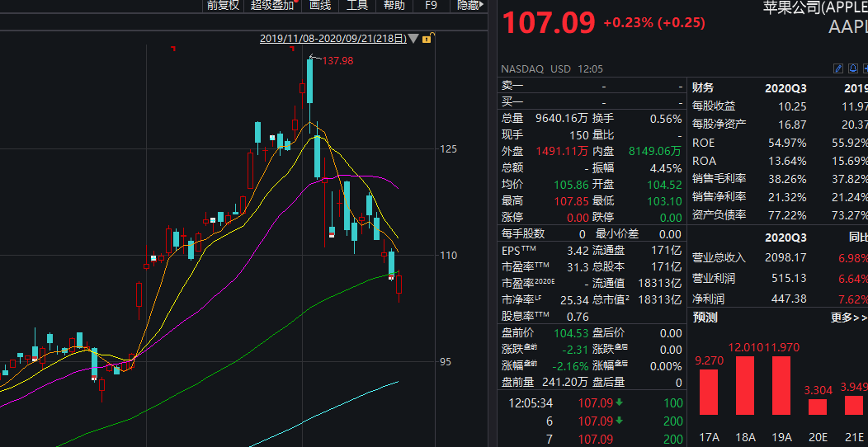Toggle the yellow lock icon next to date range
Viewport: 868px width, 447px height.
click(427, 38)
